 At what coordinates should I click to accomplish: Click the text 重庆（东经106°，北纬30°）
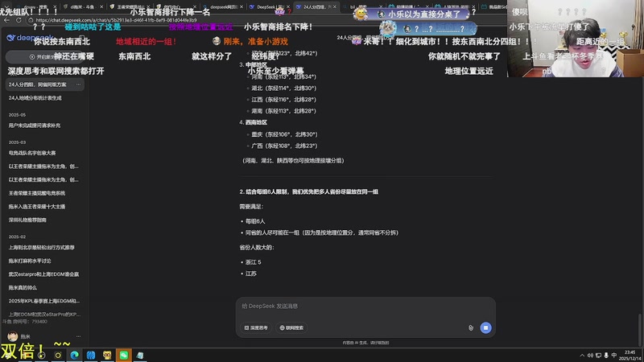284,134
